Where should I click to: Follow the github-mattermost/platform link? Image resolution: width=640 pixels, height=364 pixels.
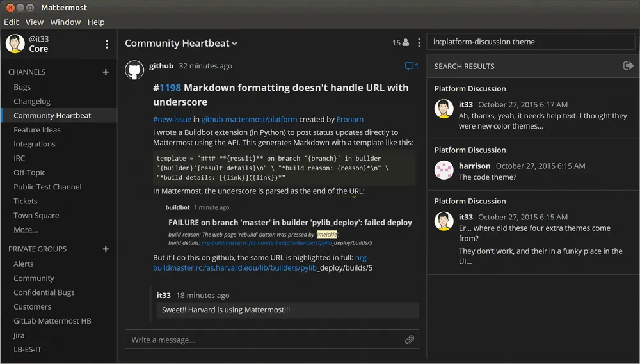pos(249,119)
